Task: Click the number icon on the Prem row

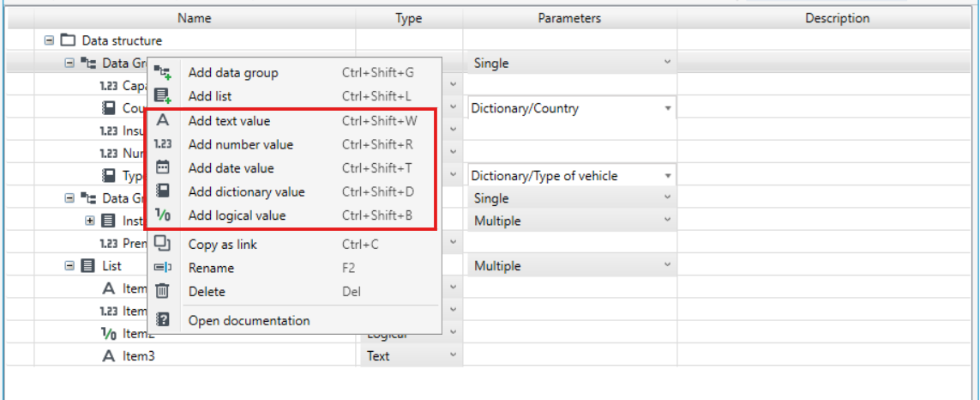Action: click(109, 244)
